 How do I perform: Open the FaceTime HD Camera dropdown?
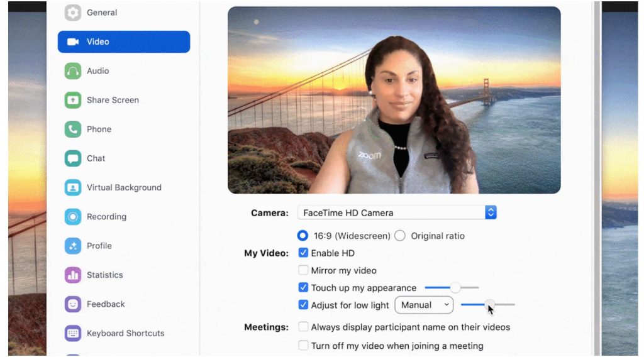click(x=397, y=212)
